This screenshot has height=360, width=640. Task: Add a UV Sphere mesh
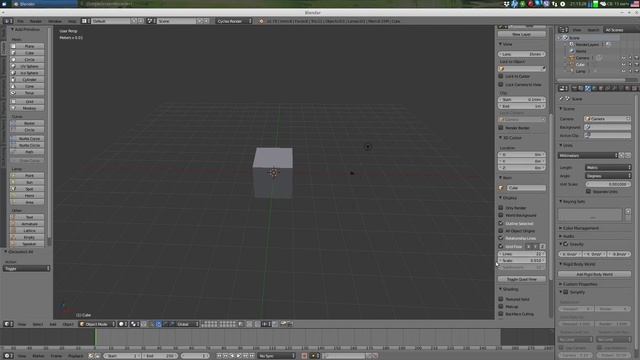pos(27,66)
